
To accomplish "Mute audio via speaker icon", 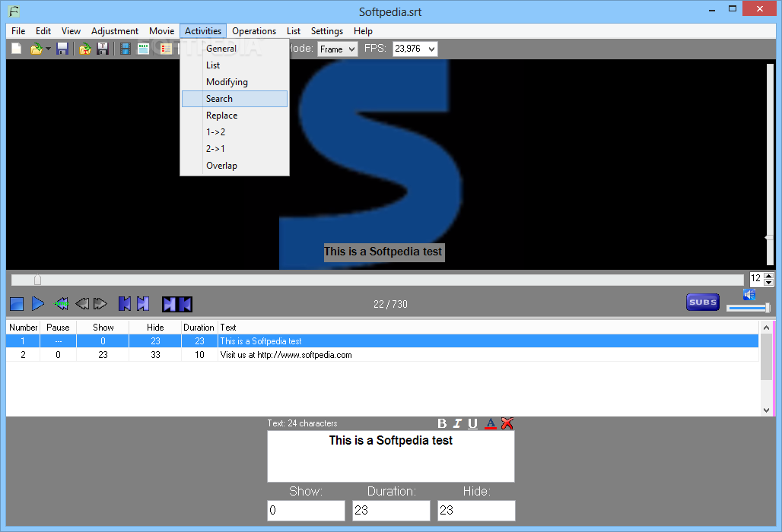I will [x=749, y=294].
